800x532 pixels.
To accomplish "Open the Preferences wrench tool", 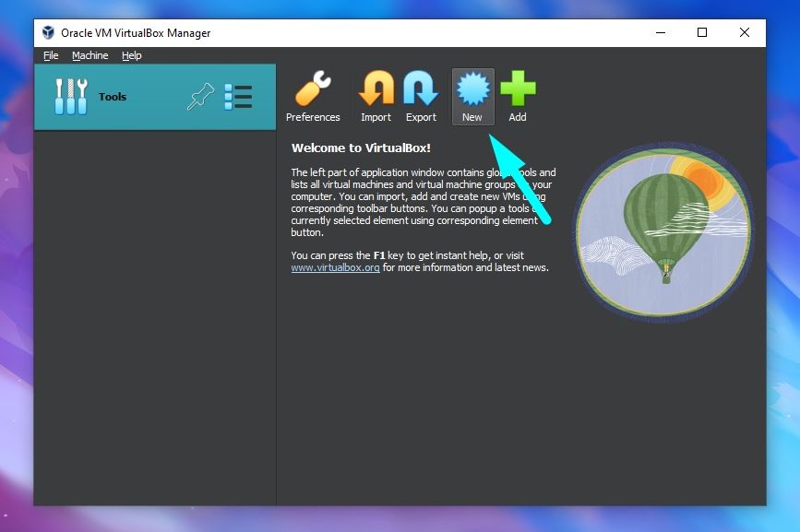I will coord(313,97).
